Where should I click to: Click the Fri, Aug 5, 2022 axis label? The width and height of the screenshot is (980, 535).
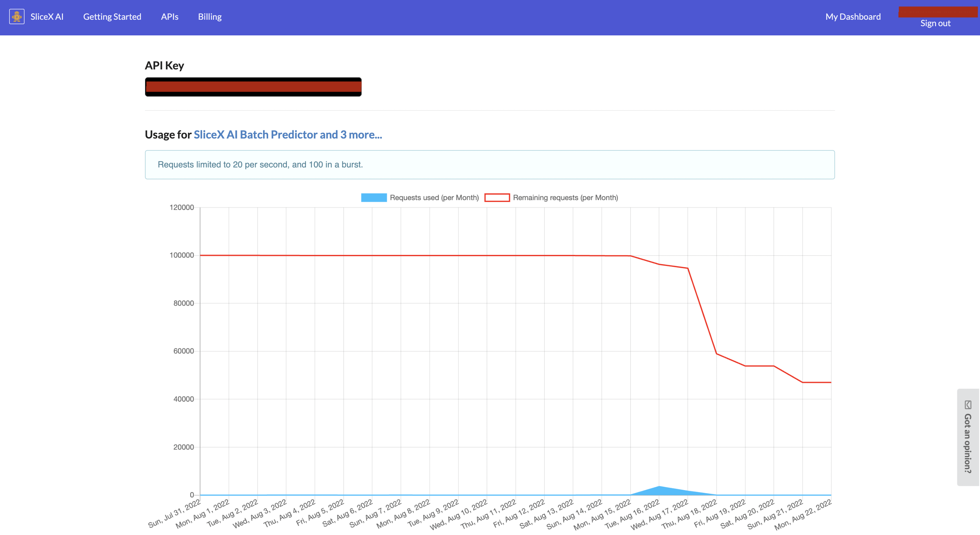point(320,513)
